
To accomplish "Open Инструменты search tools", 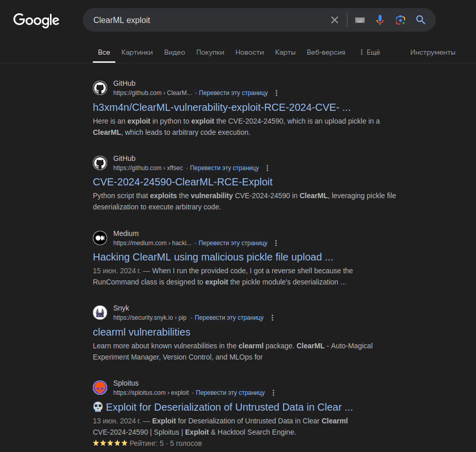I will [433, 52].
